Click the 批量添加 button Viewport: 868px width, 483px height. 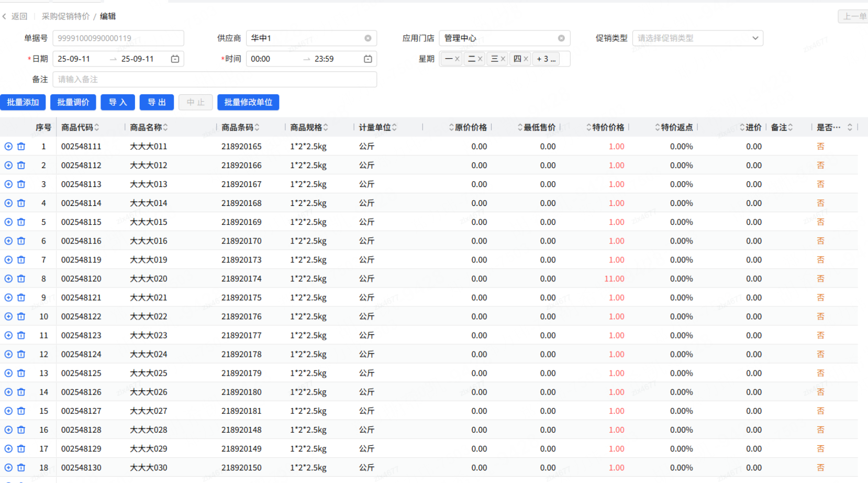[23, 102]
